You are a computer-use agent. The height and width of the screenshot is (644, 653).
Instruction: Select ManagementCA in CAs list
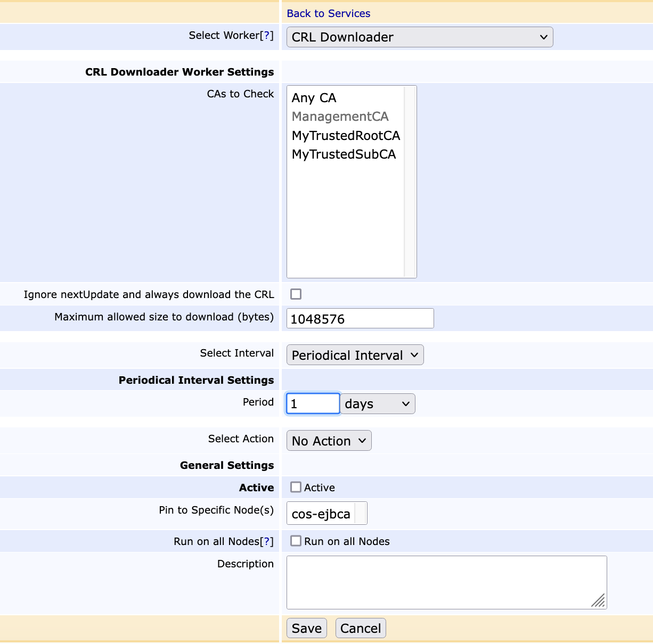coord(340,117)
